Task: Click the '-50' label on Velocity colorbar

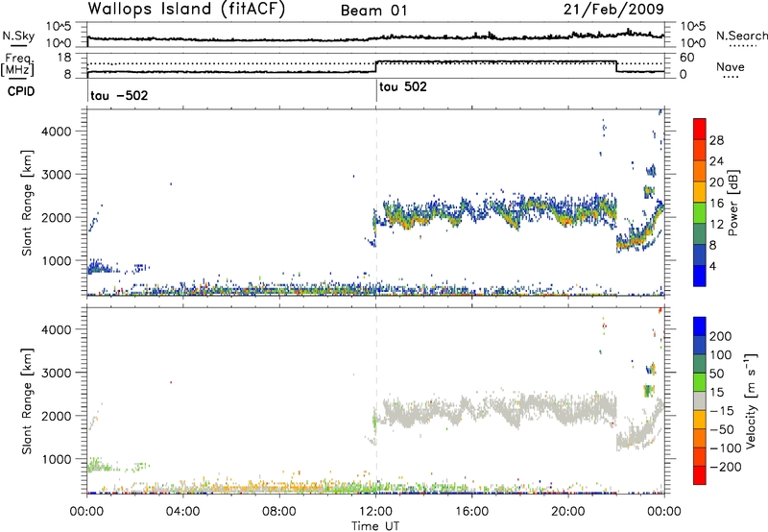Action: (x=722, y=429)
